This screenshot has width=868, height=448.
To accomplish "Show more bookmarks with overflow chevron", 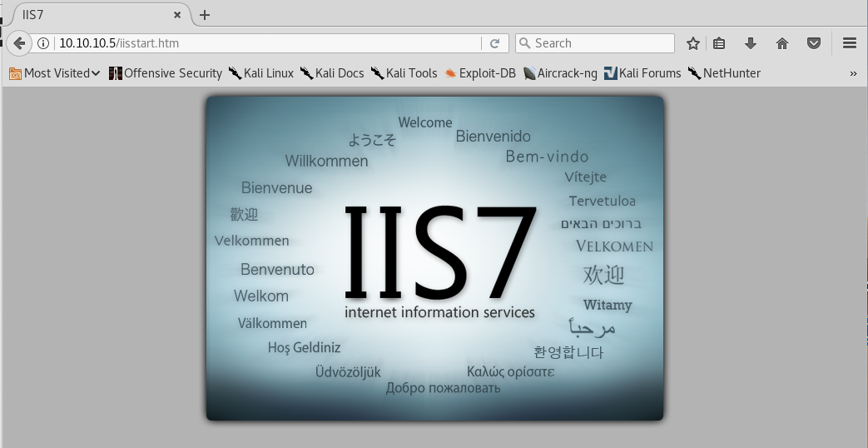I will coord(853,73).
